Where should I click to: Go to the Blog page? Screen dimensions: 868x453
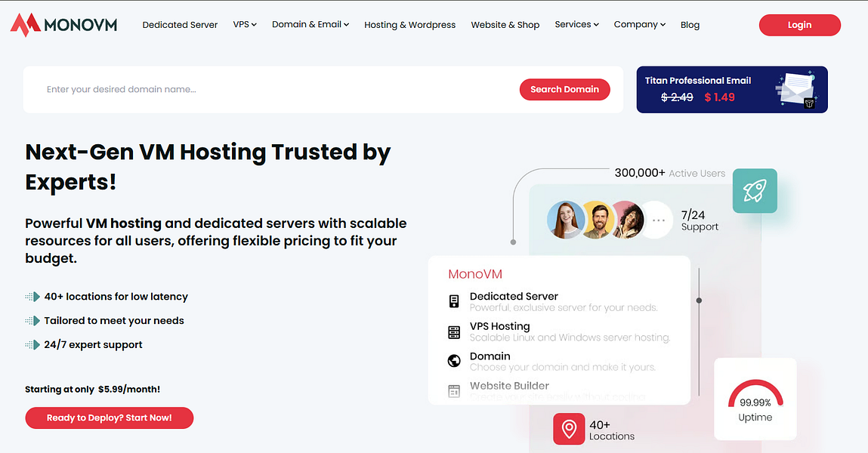click(x=690, y=25)
